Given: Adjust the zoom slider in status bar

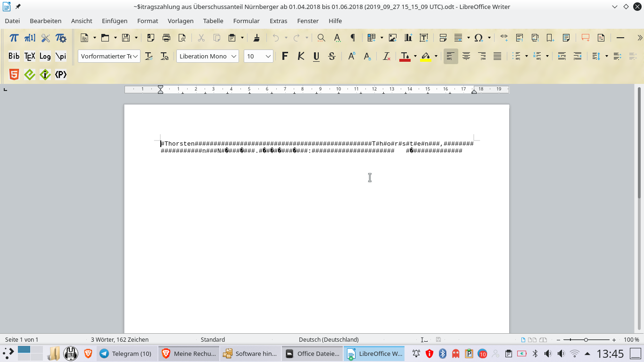Looking at the screenshot, I should 586,340.
